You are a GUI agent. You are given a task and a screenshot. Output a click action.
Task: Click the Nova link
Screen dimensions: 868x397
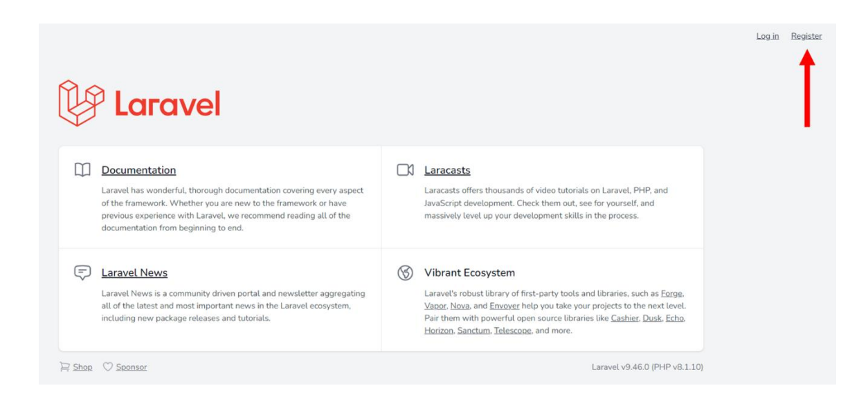[460, 306]
